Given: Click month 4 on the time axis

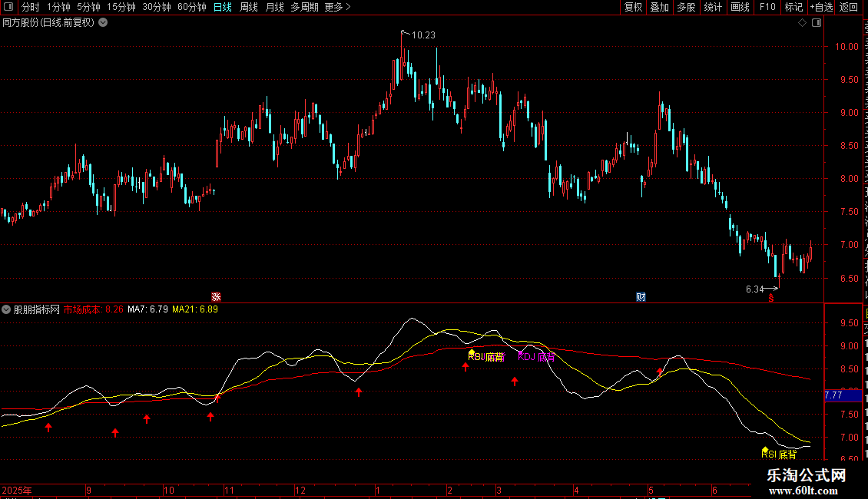Looking at the screenshot, I should 576,490.
